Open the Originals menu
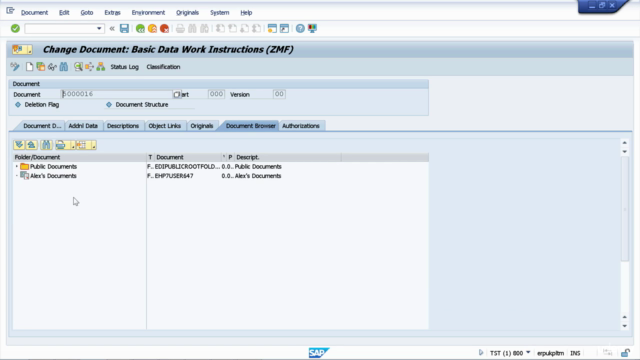 (x=187, y=13)
